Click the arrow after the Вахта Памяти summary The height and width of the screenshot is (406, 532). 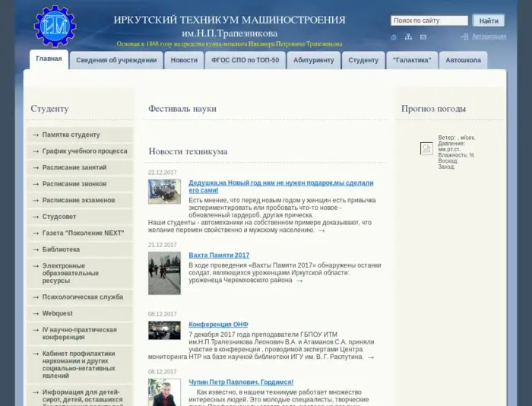299,281
